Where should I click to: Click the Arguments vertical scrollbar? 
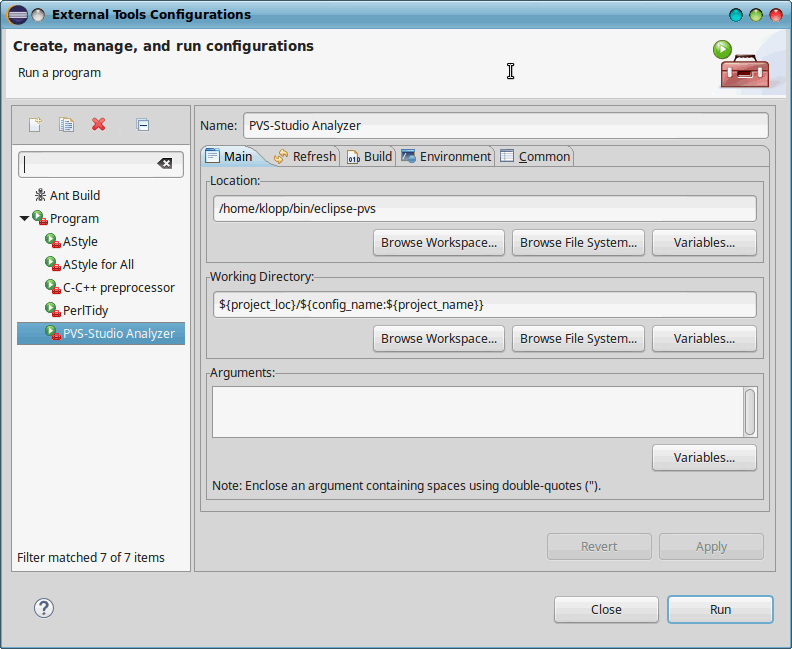click(750, 412)
